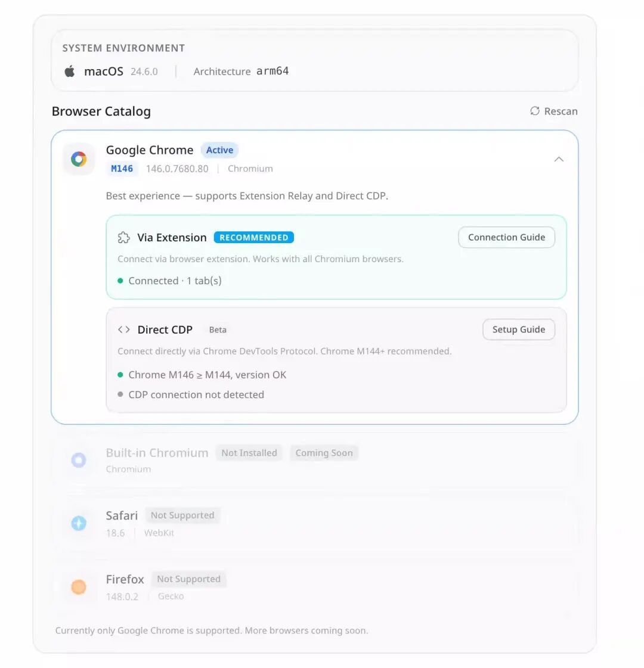Click the Via Extension puzzle icon
This screenshot has width=644, height=668.
[123, 238]
